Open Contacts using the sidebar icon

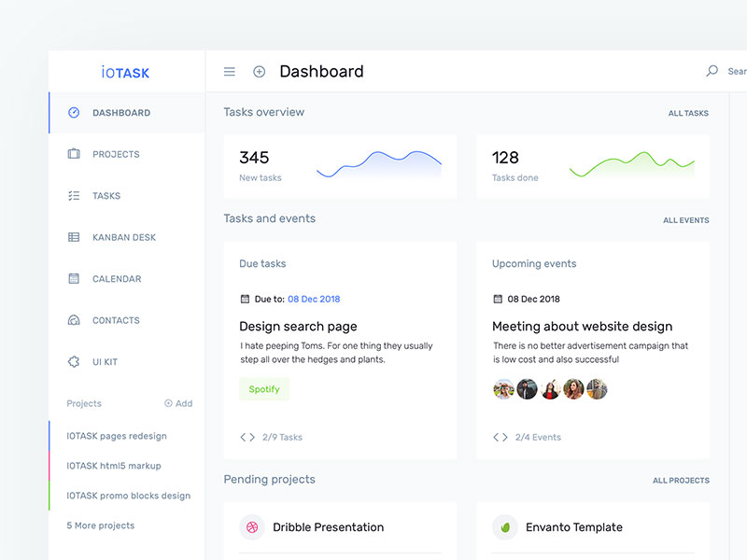pyautogui.click(x=74, y=320)
